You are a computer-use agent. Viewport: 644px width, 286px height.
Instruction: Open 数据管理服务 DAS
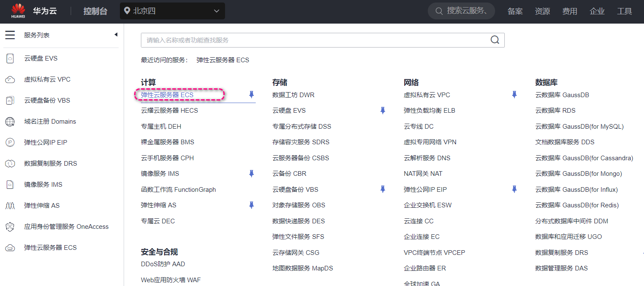pos(561,268)
